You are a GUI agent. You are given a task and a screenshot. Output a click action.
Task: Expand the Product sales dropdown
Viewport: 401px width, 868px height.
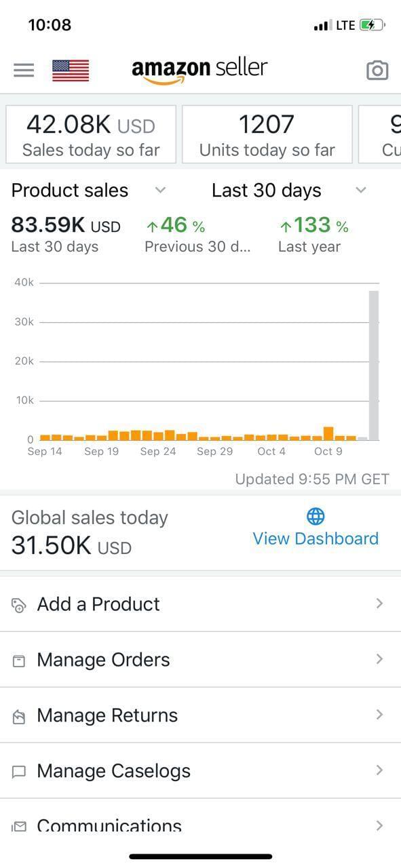pyautogui.click(x=160, y=191)
